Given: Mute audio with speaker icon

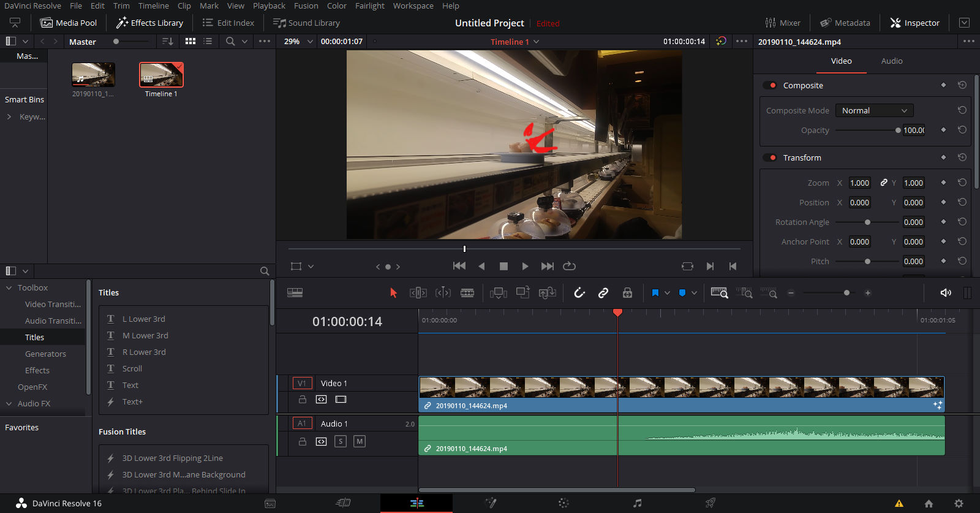Looking at the screenshot, I should pos(946,293).
